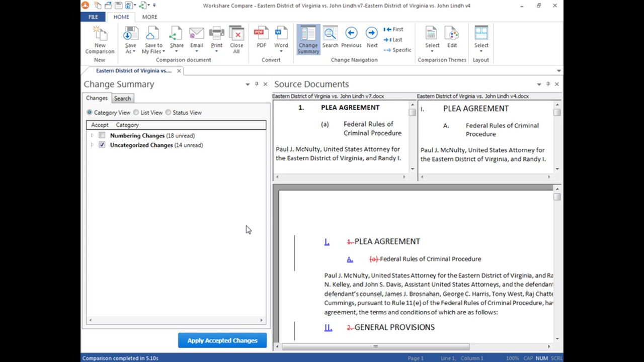The image size is (644, 362).
Task: Click the v7.docx source document header
Action: (328, 96)
